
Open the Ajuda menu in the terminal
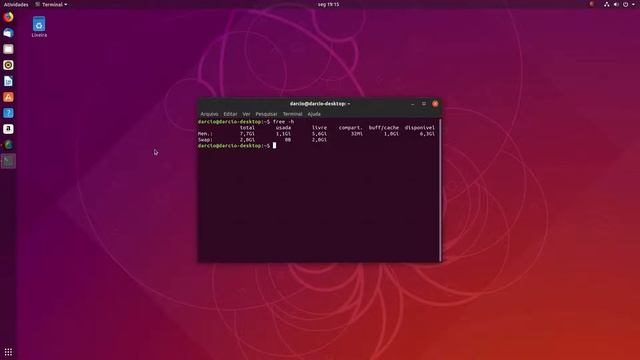tap(314, 114)
